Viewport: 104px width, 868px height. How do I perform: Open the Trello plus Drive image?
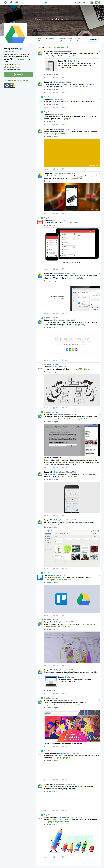point(72,599)
